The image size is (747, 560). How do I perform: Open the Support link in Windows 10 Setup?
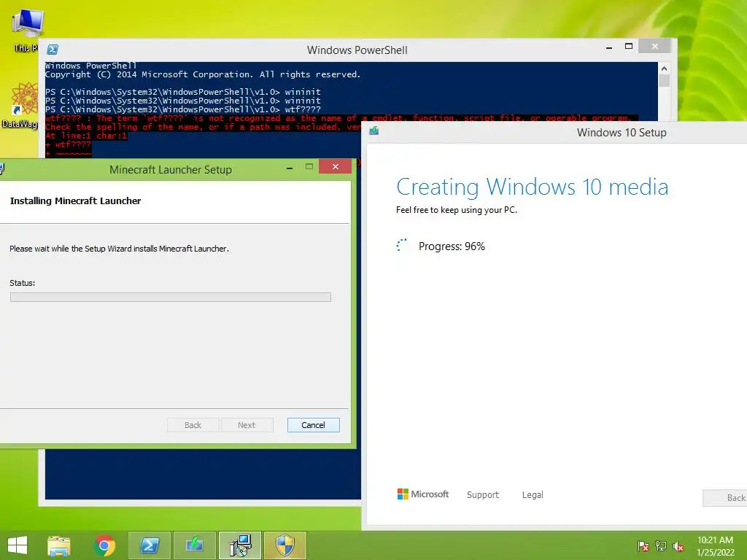click(483, 495)
